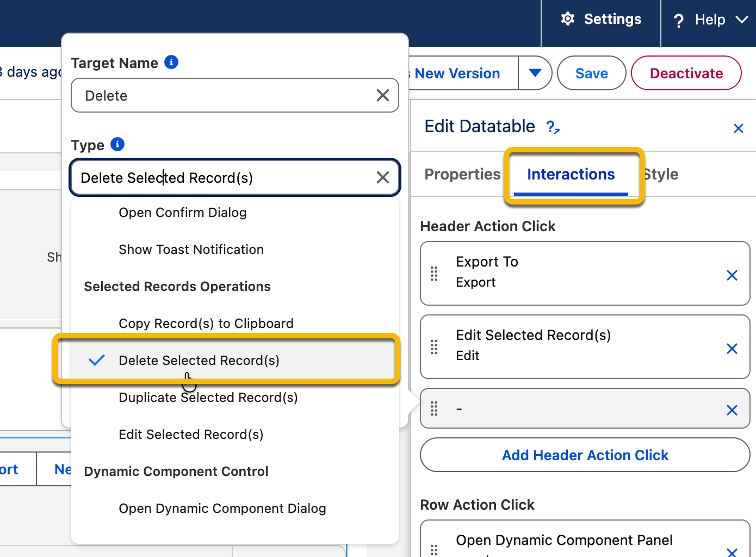The width and height of the screenshot is (756, 557).
Task: Clear the Target Name field text
Action: pos(383,96)
